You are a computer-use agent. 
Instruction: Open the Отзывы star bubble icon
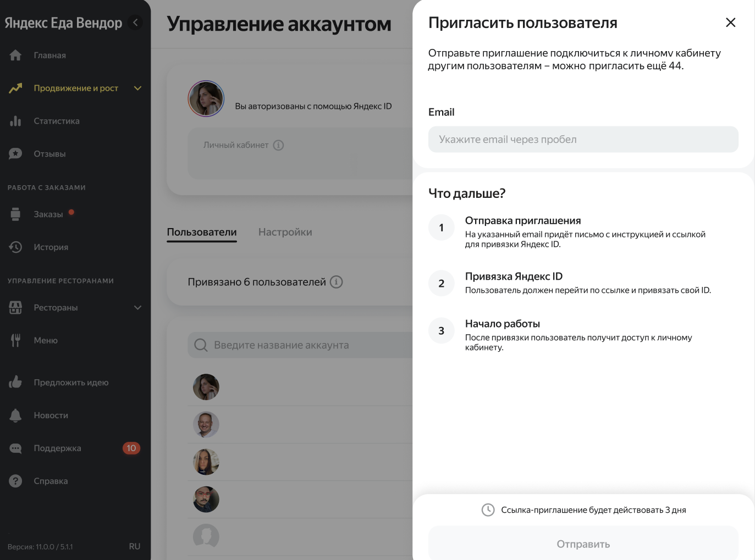tap(15, 154)
